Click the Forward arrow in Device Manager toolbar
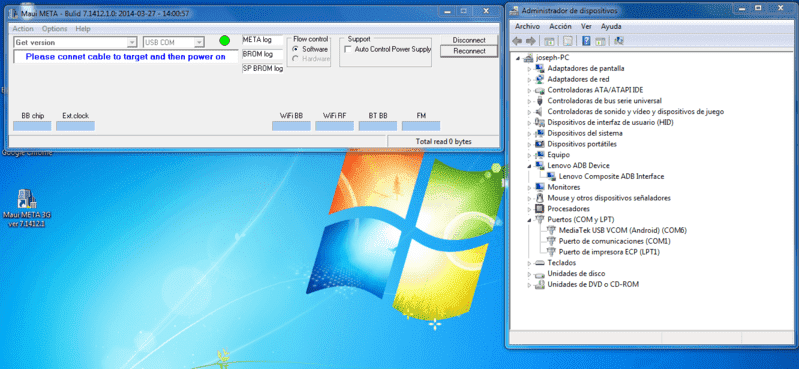The image size is (799, 369). (x=530, y=41)
